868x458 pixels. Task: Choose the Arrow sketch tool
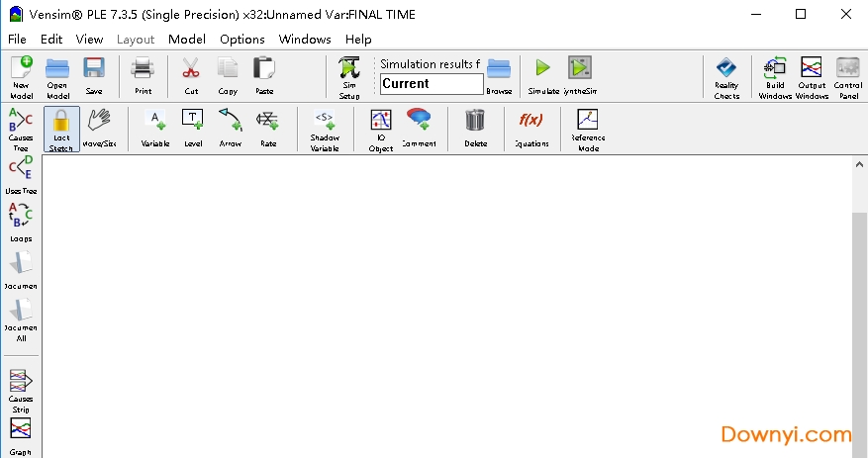(230, 127)
